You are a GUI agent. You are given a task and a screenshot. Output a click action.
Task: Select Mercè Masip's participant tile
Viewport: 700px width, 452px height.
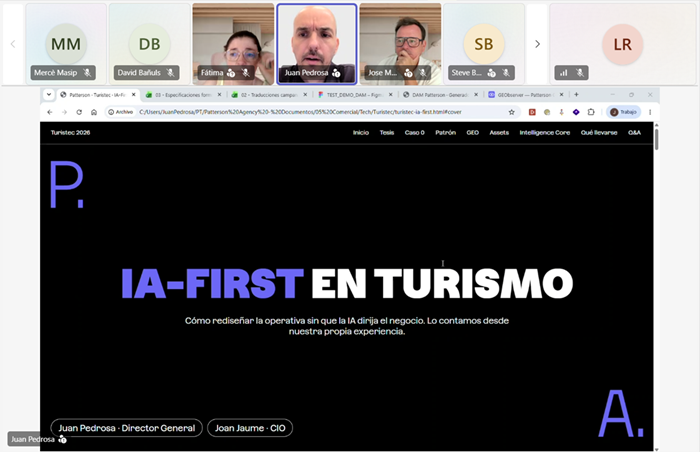pyautogui.click(x=66, y=44)
